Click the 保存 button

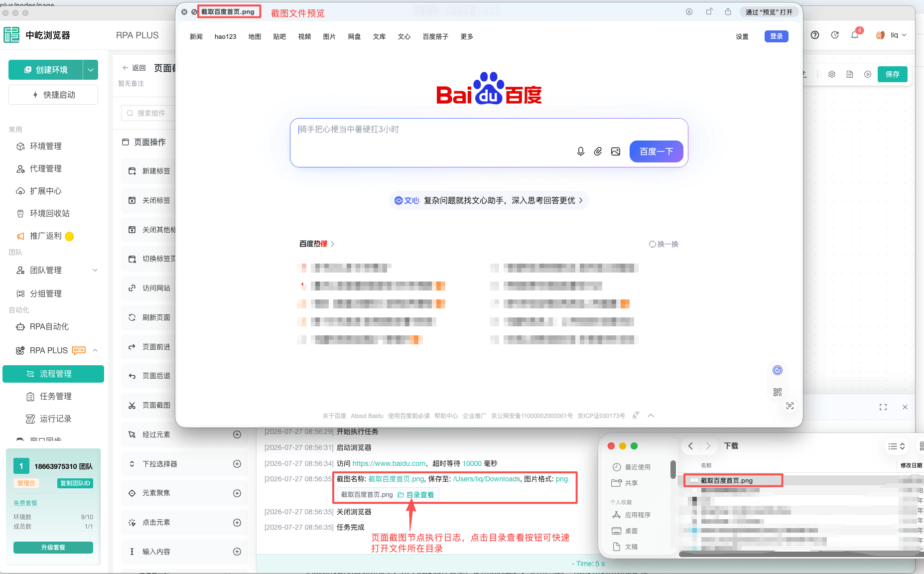(x=892, y=74)
